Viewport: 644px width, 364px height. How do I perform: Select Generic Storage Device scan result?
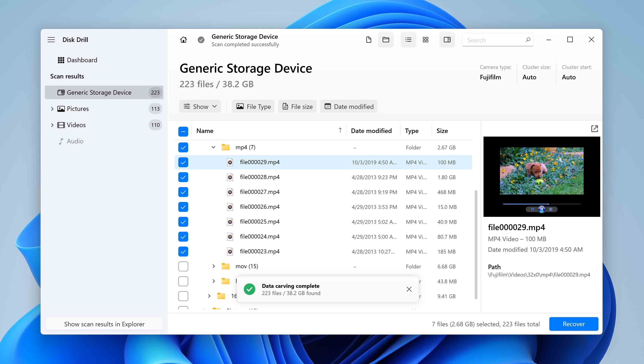pos(104,92)
